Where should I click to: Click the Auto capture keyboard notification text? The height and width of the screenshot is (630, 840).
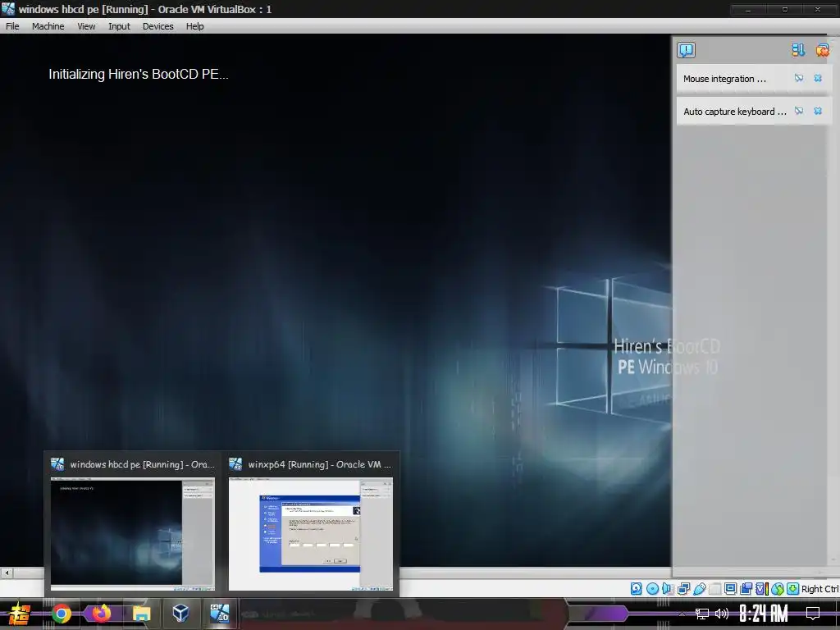pos(735,112)
